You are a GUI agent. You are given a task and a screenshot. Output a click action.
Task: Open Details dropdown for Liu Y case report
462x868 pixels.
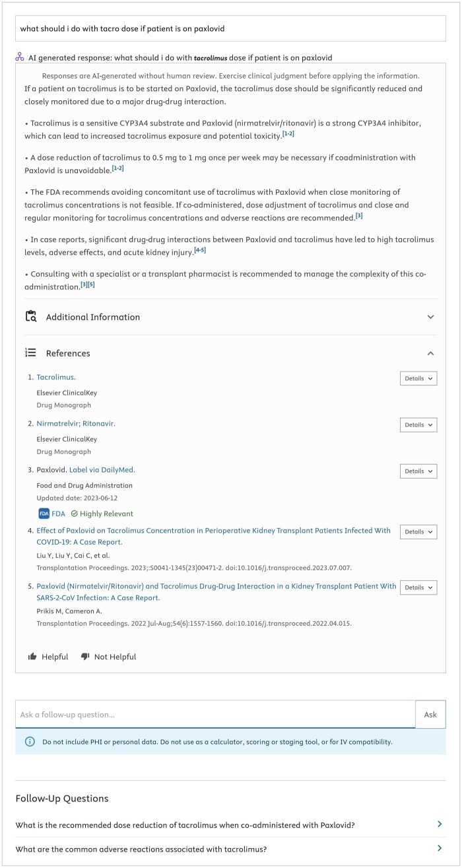[x=418, y=531]
